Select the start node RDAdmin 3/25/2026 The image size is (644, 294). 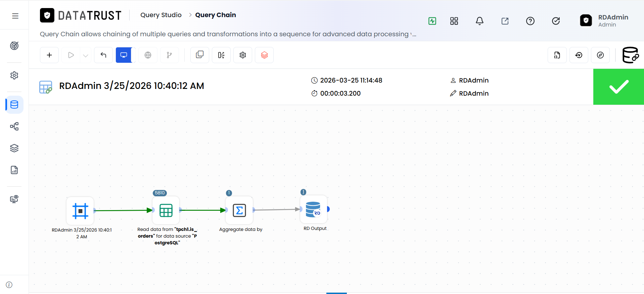pos(80,211)
